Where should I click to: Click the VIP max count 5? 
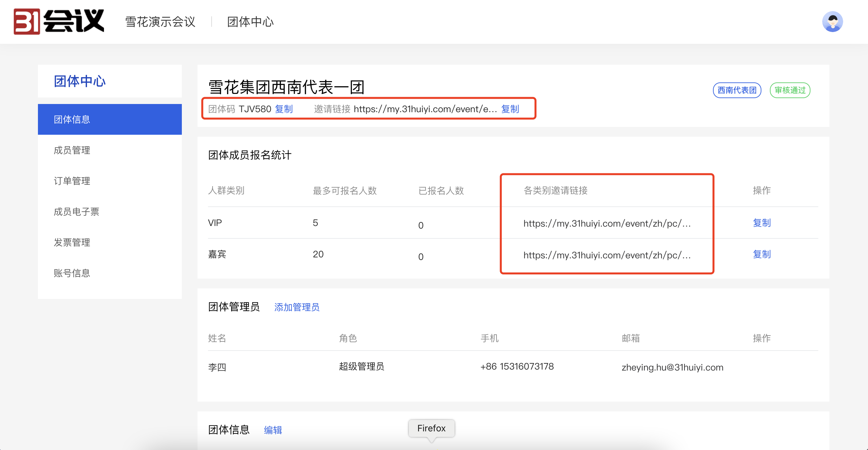(x=315, y=223)
